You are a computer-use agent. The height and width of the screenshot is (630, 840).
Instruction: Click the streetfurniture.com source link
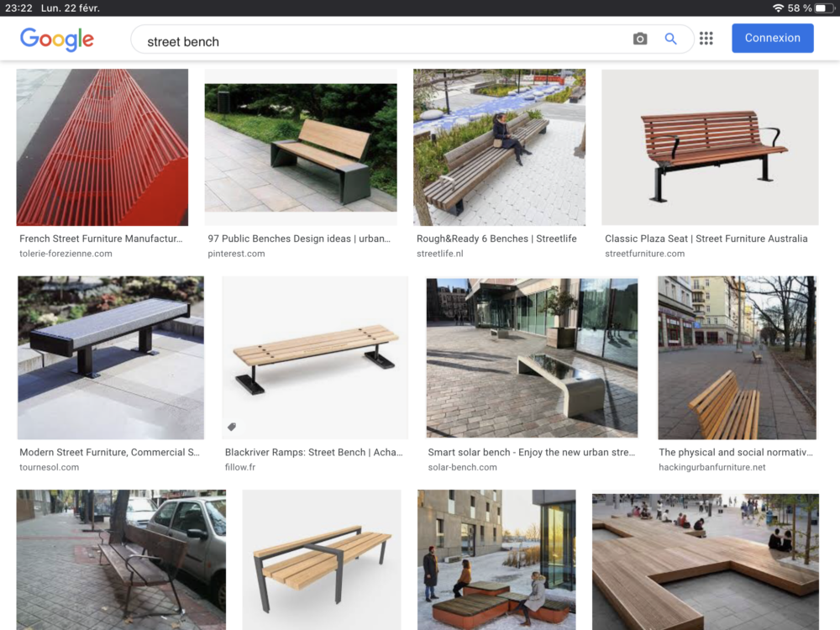point(644,254)
